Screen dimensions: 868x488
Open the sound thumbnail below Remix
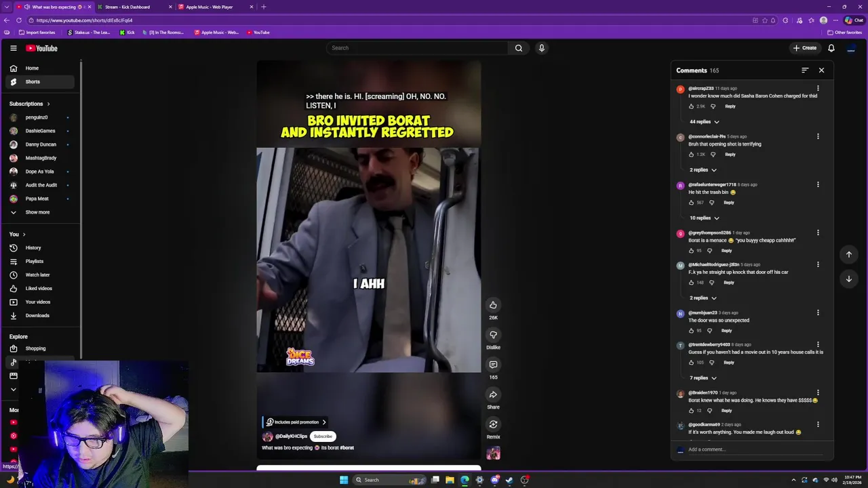tap(493, 453)
